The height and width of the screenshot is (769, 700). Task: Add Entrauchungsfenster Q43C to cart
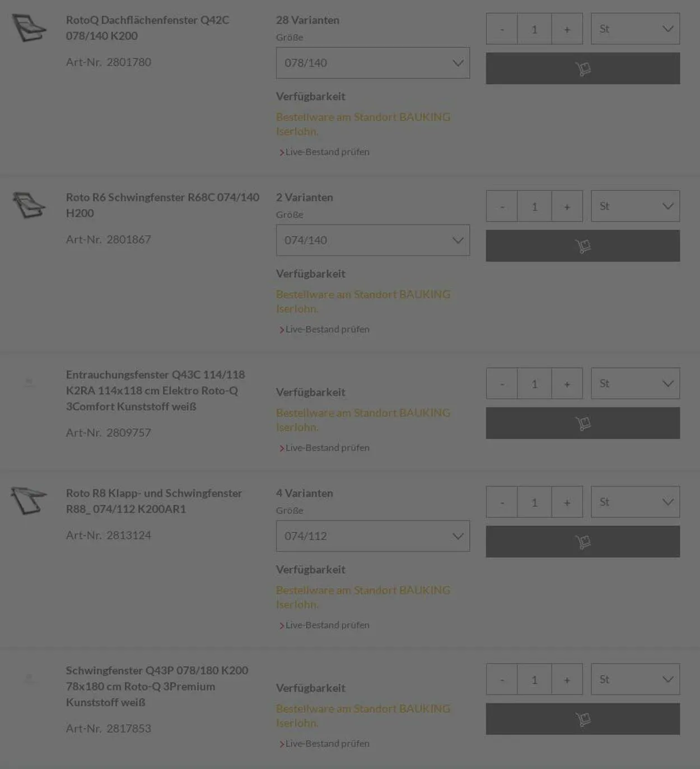click(x=582, y=423)
